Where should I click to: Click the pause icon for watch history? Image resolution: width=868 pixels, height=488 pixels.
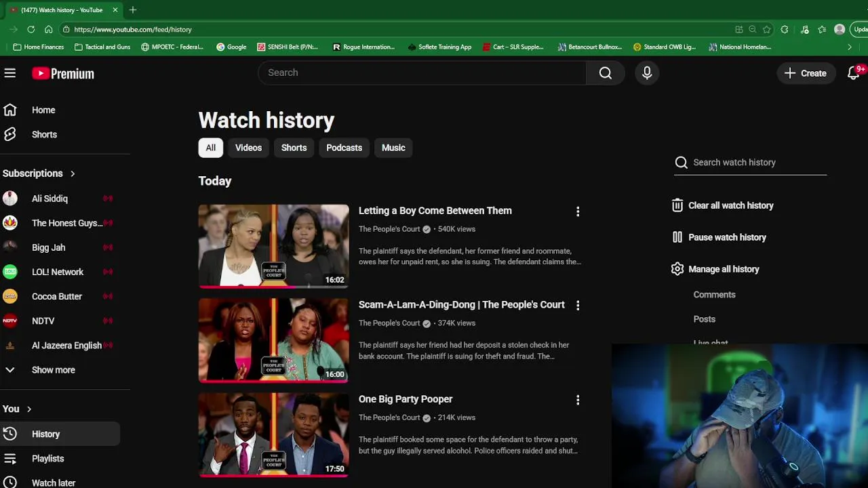click(x=677, y=237)
